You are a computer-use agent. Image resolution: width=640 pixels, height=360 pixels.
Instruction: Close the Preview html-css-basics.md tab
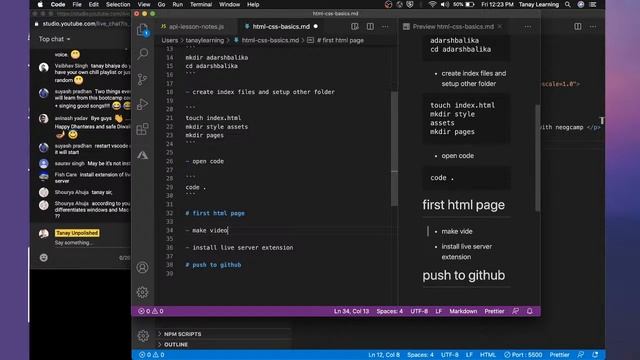[500, 27]
